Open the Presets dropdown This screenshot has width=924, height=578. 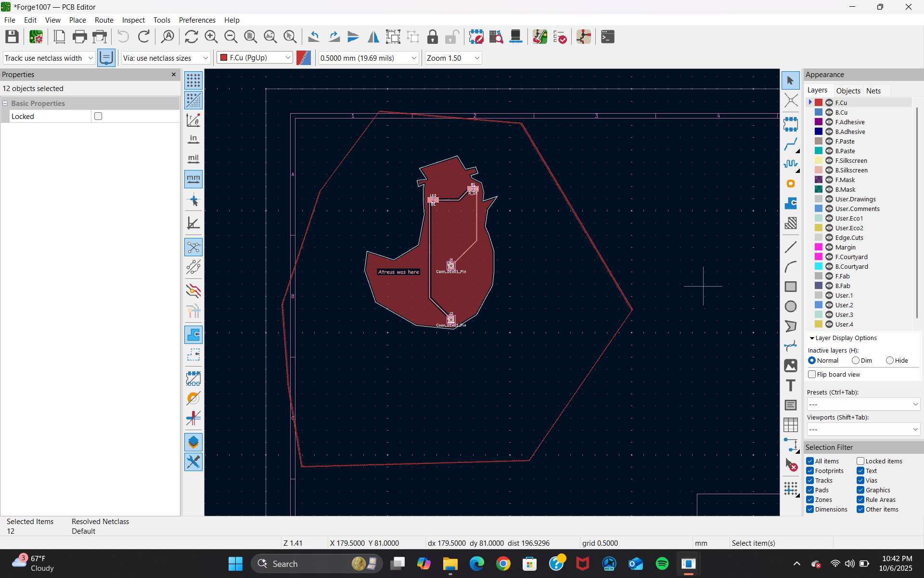863,405
